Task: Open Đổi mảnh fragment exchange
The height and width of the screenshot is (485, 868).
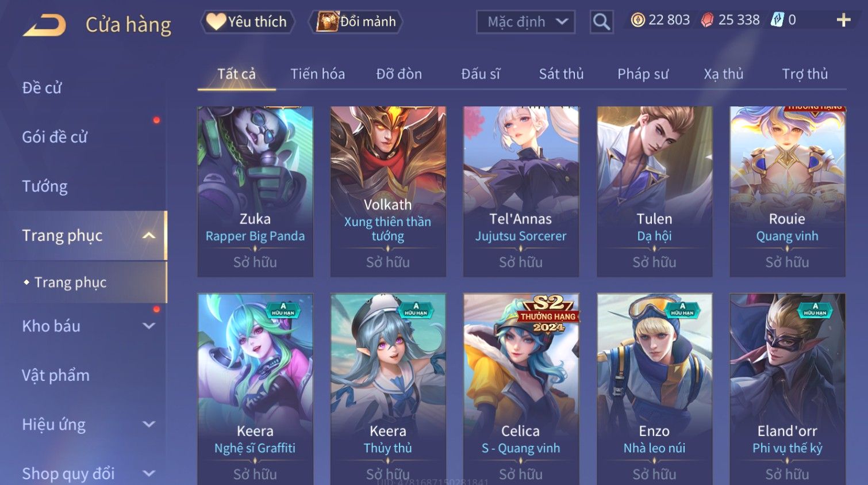Action: pos(356,22)
